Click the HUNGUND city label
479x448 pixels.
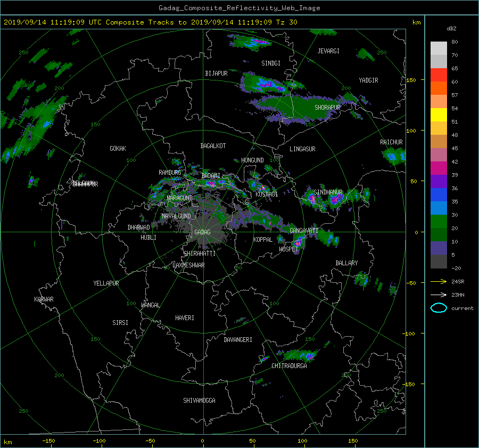252,160
